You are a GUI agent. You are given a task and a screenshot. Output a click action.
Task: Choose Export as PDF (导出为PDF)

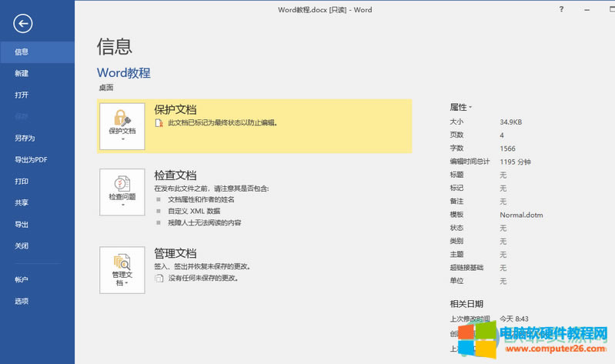coord(31,160)
